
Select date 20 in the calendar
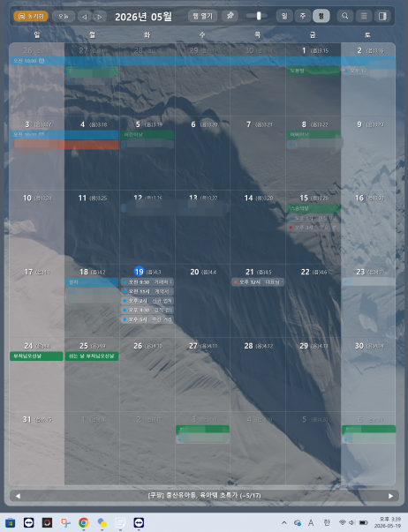tap(194, 272)
